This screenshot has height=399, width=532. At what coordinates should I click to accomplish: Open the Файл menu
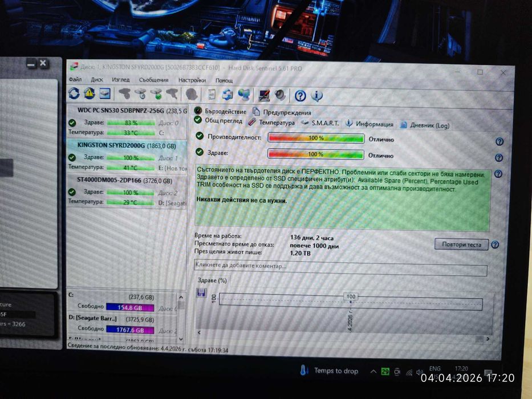(75, 79)
